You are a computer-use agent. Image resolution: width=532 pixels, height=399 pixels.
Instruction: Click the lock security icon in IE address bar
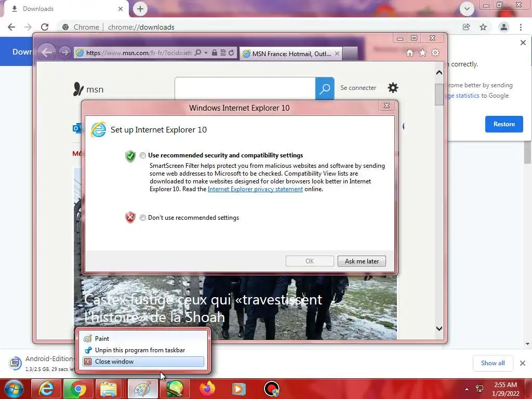point(215,52)
